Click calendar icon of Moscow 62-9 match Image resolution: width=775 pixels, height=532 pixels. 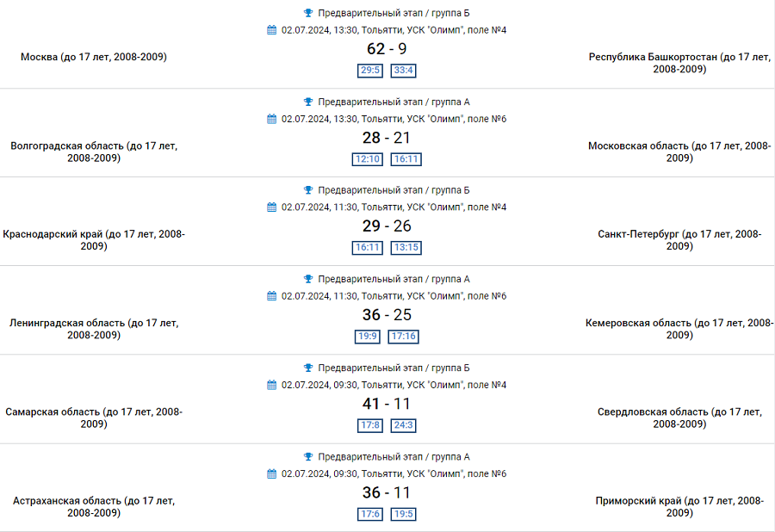(x=272, y=30)
